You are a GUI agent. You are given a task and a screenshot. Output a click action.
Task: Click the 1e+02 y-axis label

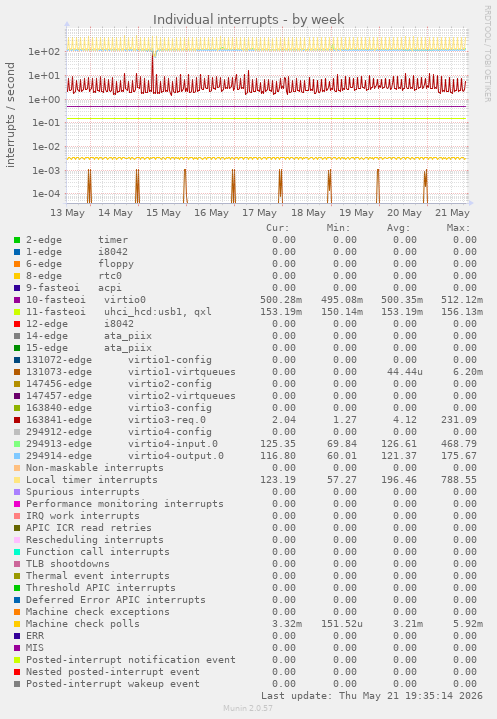point(44,52)
